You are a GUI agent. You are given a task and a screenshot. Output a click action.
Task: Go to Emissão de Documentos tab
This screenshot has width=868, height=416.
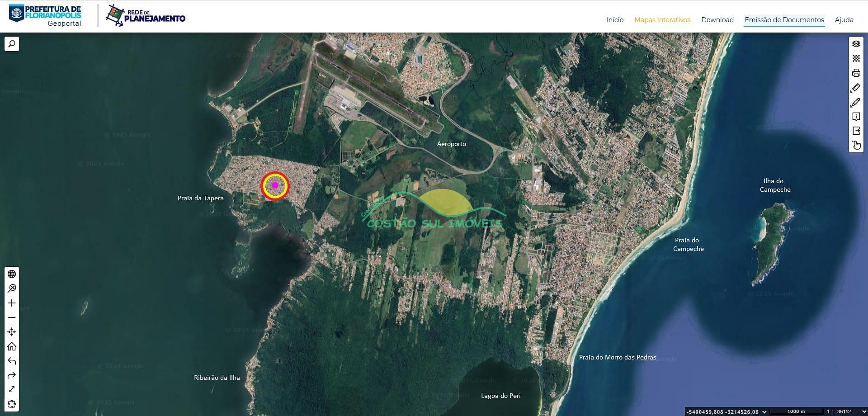coord(784,20)
